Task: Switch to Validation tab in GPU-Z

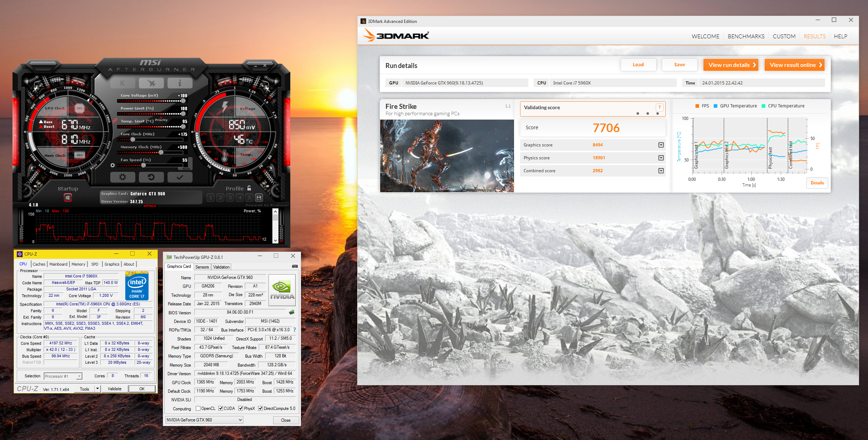Action: point(221,267)
